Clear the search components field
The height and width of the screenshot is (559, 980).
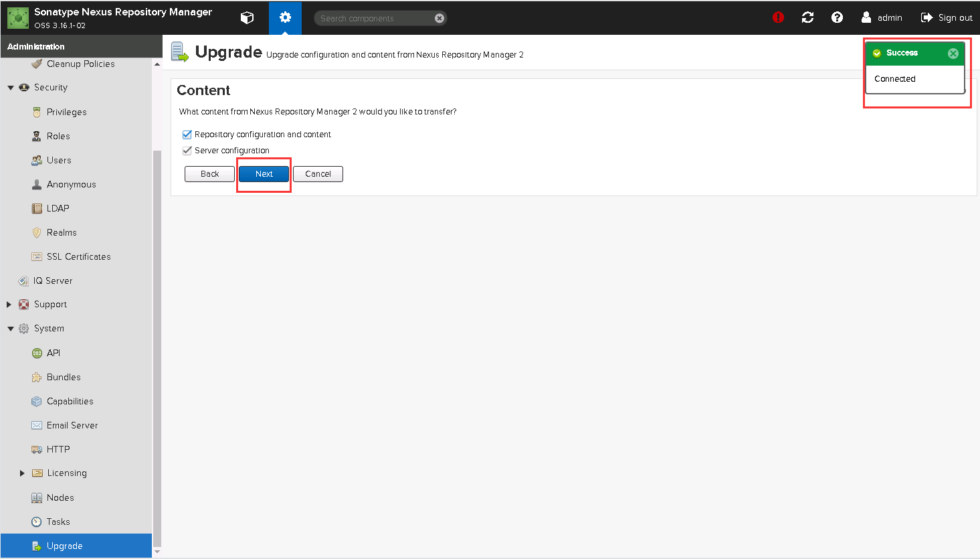pyautogui.click(x=439, y=18)
